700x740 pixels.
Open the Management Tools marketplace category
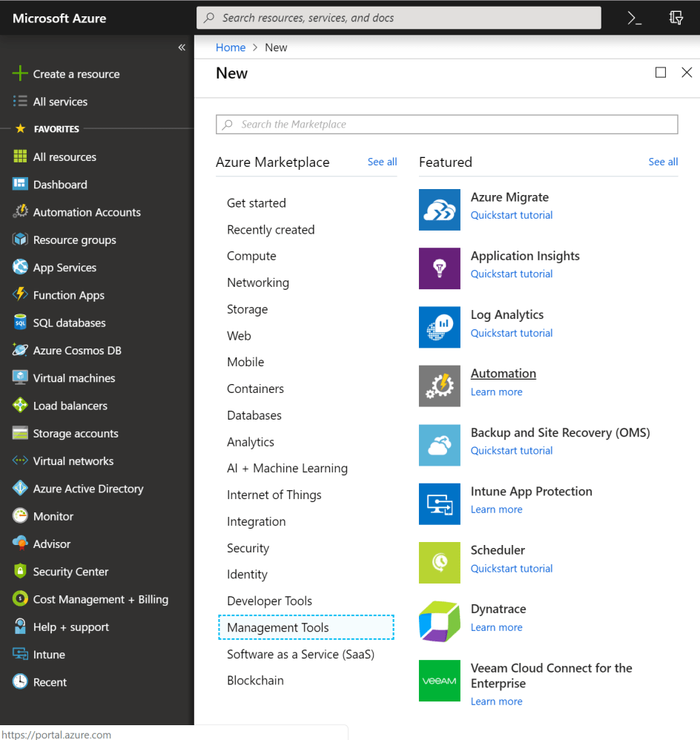coord(277,627)
